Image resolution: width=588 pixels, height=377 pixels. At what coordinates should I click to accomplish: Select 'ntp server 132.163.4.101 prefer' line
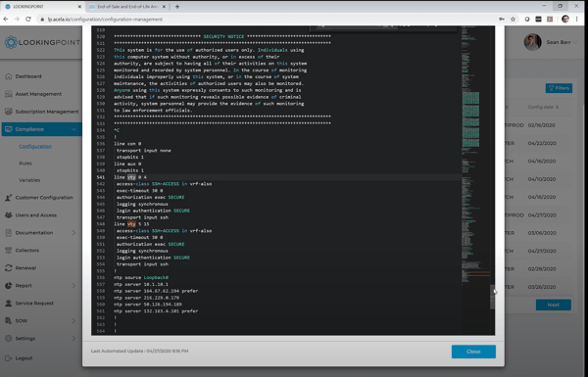pos(156,311)
